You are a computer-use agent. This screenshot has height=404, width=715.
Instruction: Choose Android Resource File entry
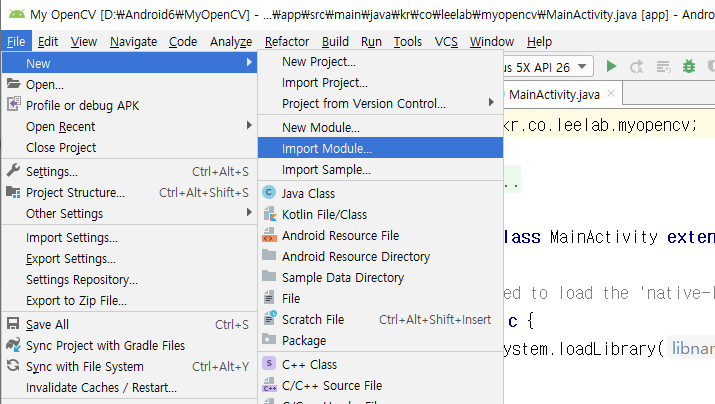(340, 235)
